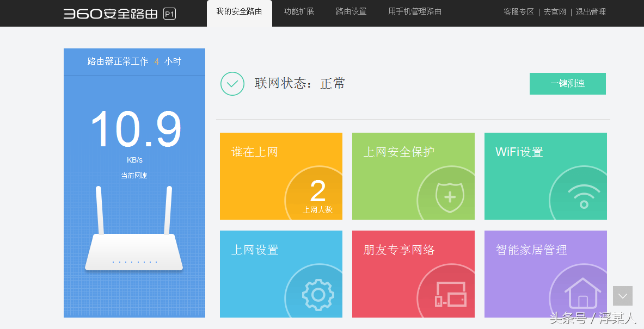Image resolution: width=644 pixels, height=329 pixels.
Task: Click the 当前网速 label
Action: [134, 176]
